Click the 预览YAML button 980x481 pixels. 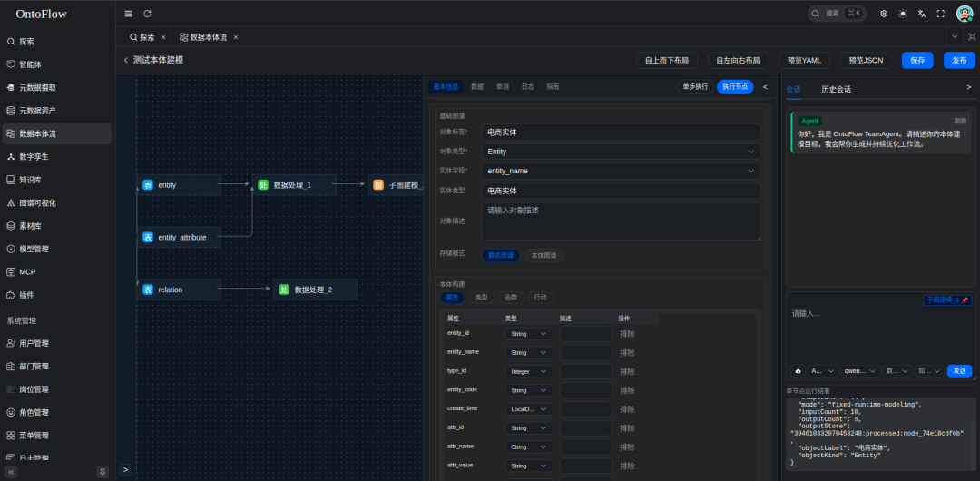point(803,60)
